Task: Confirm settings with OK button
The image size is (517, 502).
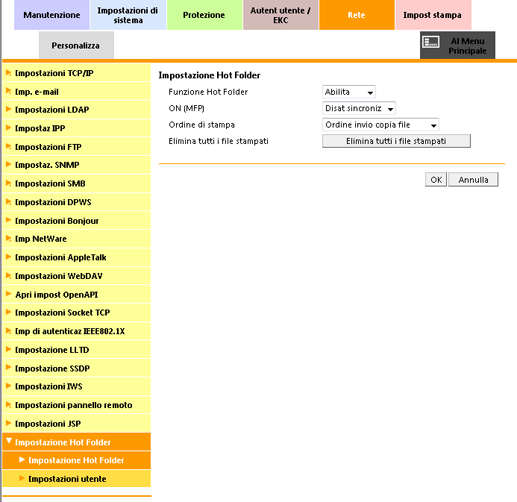Action: click(x=436, y=180)
